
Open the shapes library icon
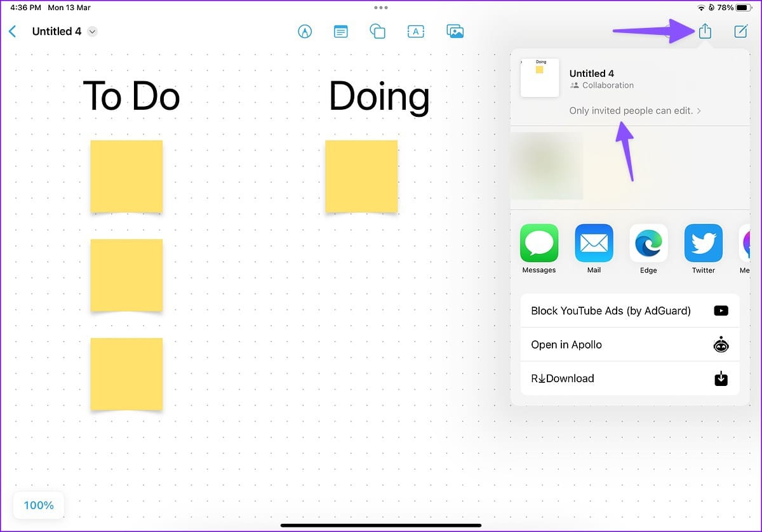click(x=378, y=31)
